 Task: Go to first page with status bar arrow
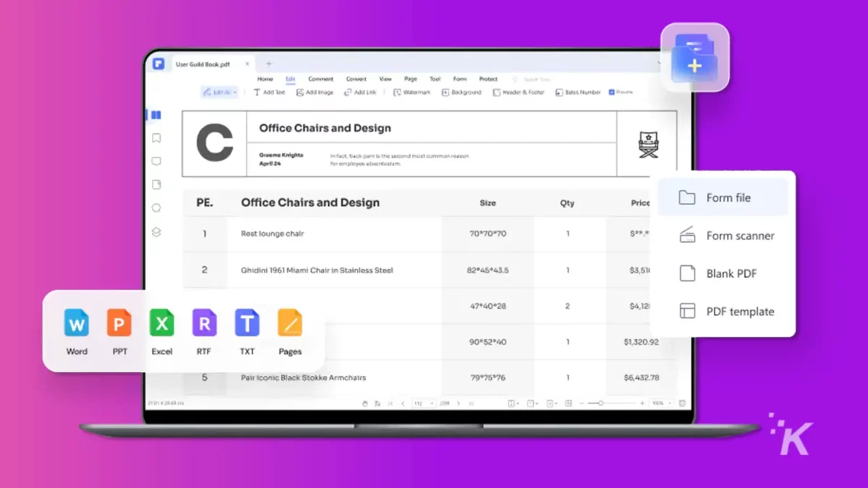(x=391, y=403)
